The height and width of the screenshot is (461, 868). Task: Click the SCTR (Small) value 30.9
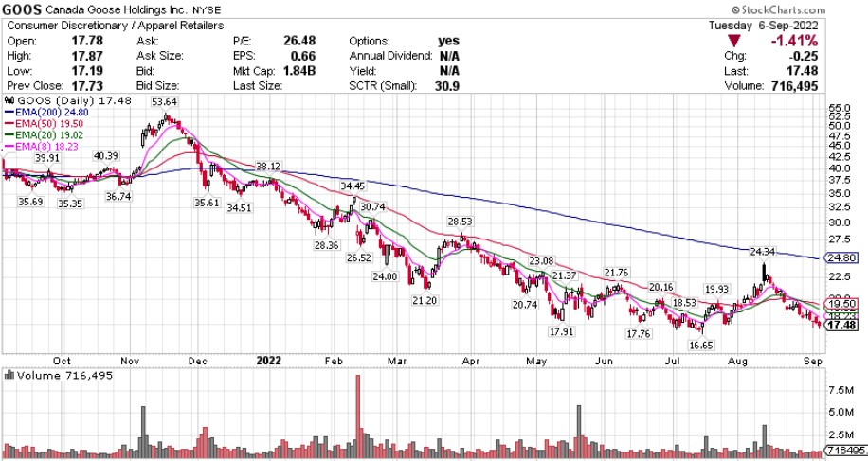447,86
